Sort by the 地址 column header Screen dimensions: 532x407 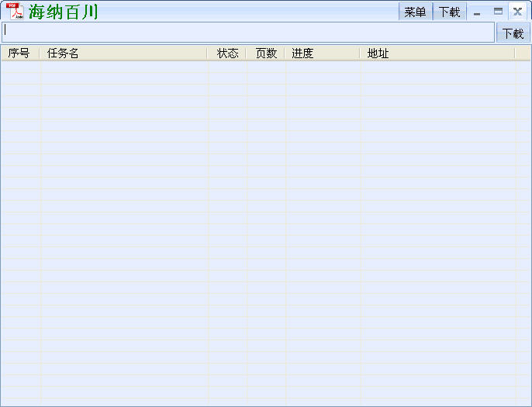tap(437, 53)
